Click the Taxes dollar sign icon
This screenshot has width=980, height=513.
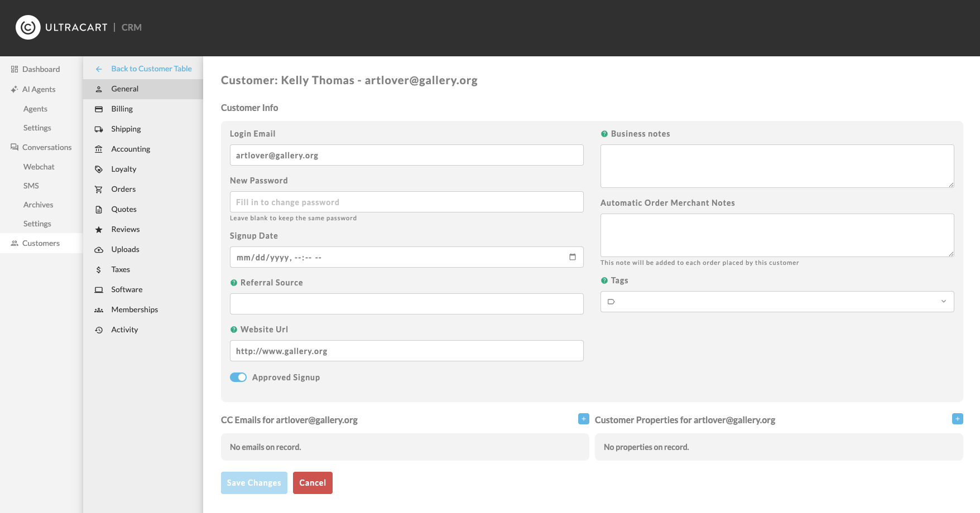99,270
